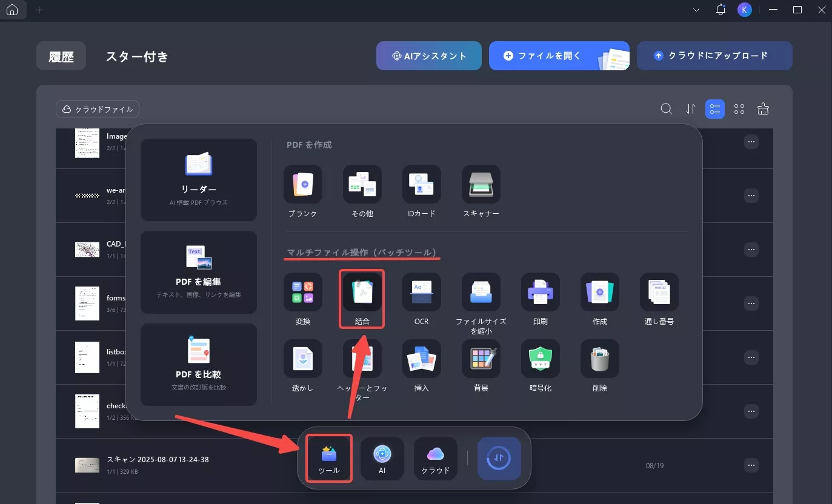This screenshot has width=832, height=504.
Task: Open ファイルサイズを縮小 compress tool
Action: (x=481, y=292)
